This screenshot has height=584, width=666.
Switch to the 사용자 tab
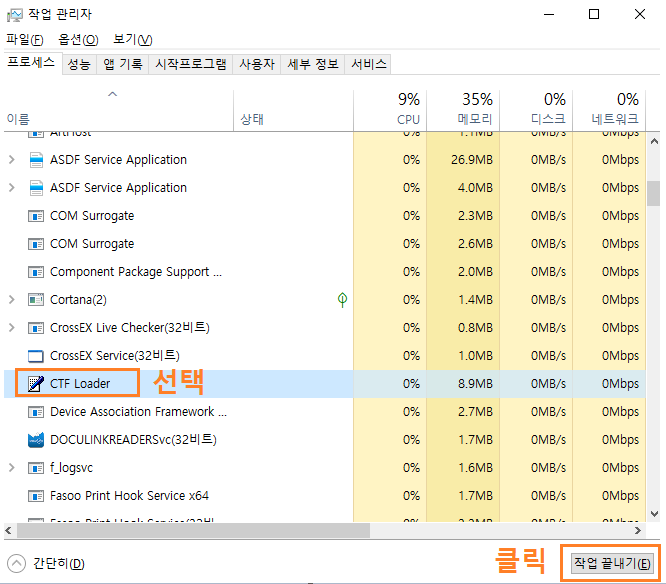[257, 65]
